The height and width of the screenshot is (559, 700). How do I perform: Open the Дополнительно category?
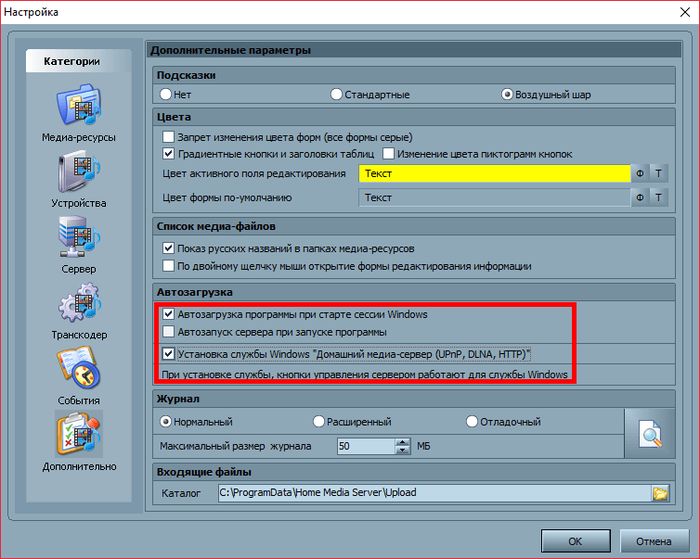tap(79, 442)
